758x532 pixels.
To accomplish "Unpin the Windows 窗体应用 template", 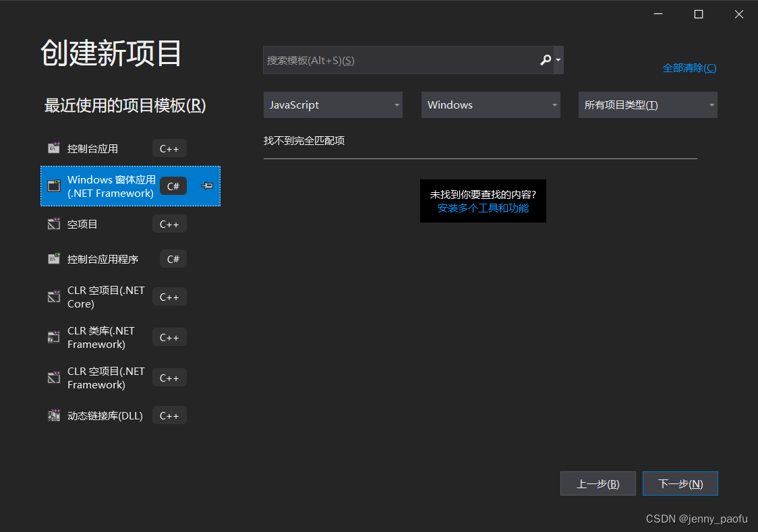I will click(x=206, y=186).
